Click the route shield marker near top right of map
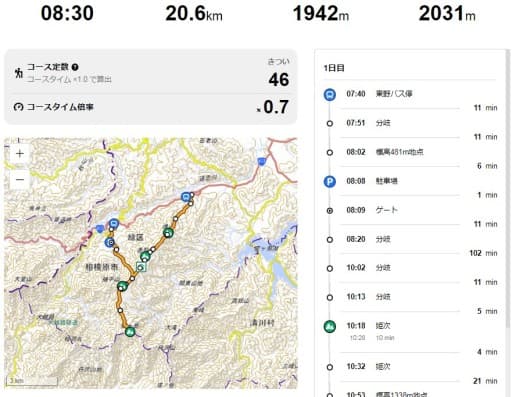The height and width of the screenshot is (397, 512). click(262, 162)
